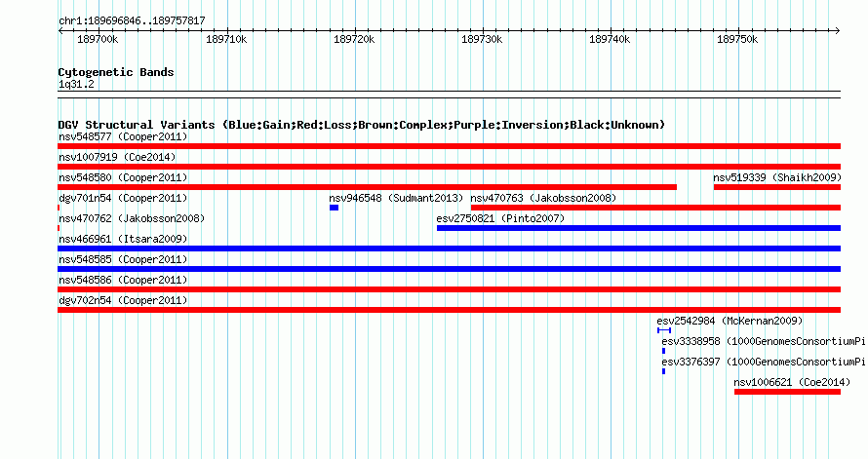Click the 189740k ruler label

click(610, 39)
